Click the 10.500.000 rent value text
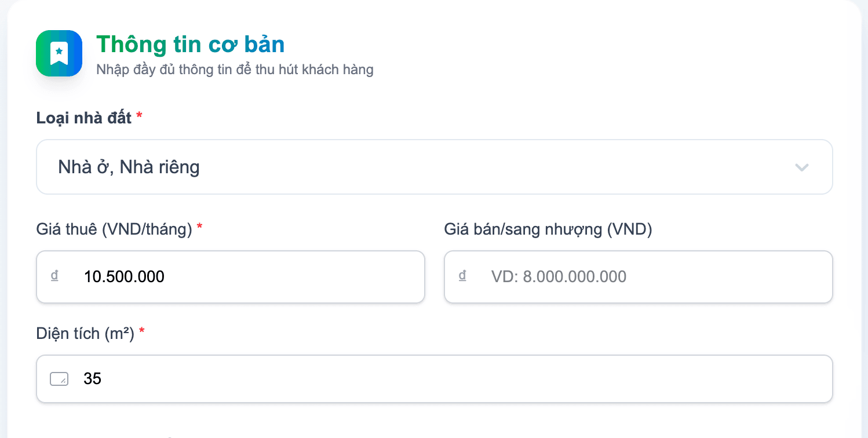This screenshot has height=438, width=868. tap(124, 277)
